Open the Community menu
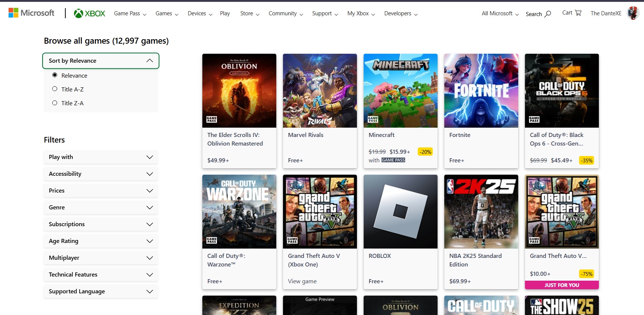The width and height of the screenshot is (644, 315). point(286,13)
